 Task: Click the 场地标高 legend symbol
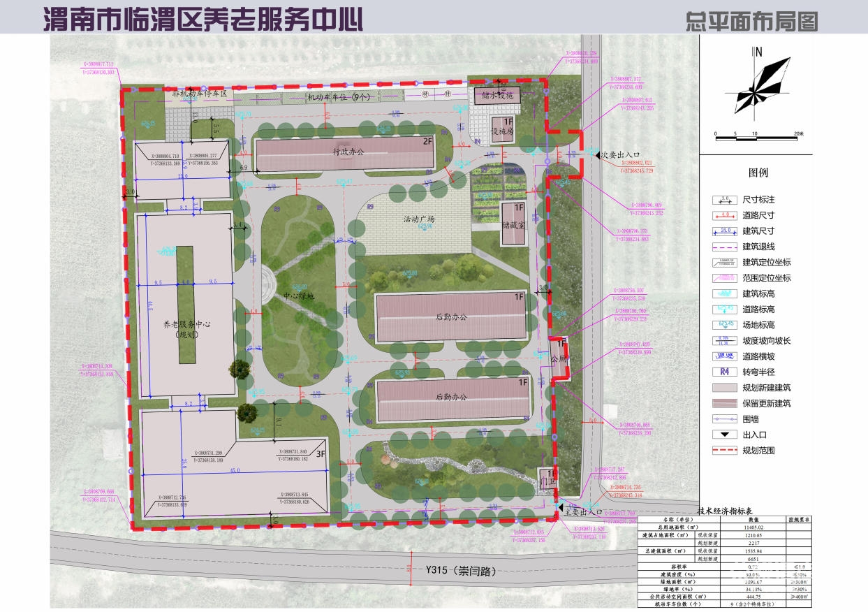tap(724, 325)
